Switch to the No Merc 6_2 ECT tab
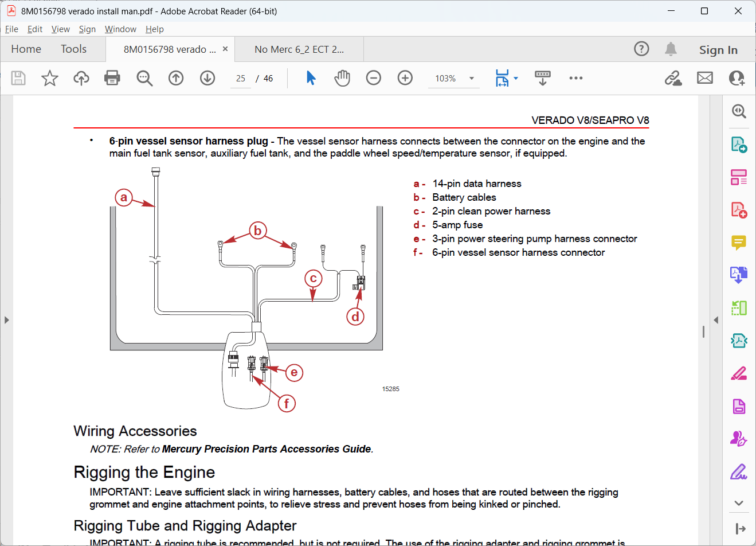The height and width of the screenshot is (546, 756). pyautogui.click(x=299, y=49)
